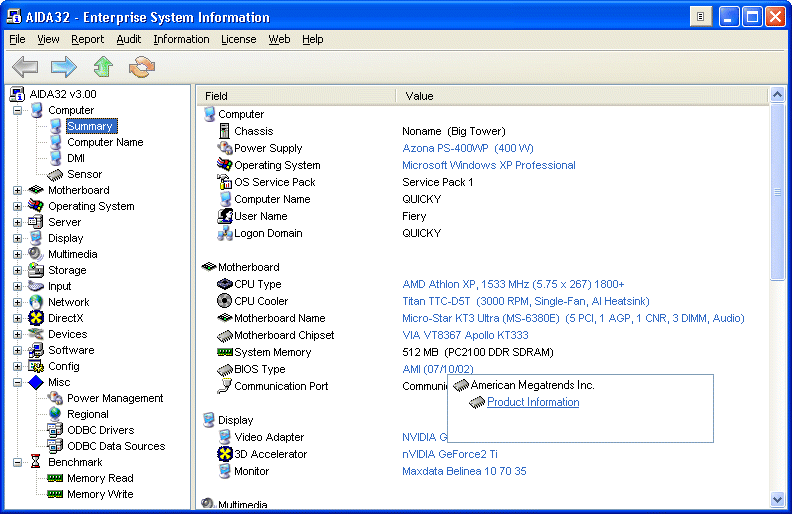Collapse the Computer tree node
This screenshot has height=514, width=792.
point(17,110)
